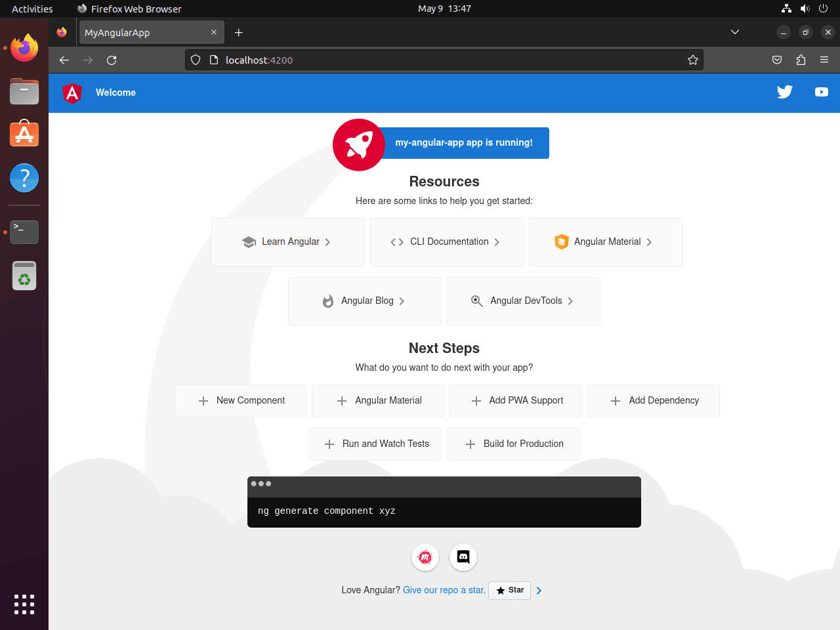This screenshot has width=840, height=630.
Task: Click the Star repo button
Action: click(x=509, y=591)
